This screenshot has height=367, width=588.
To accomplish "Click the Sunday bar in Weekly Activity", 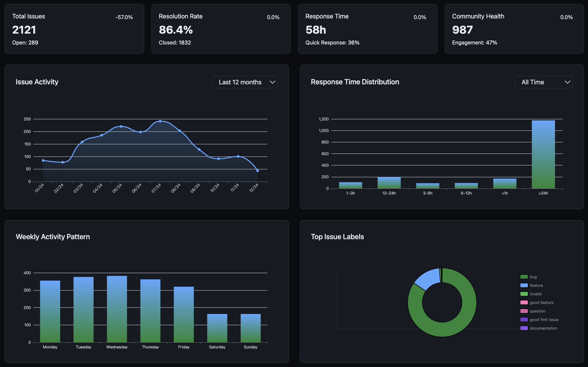I will point(251,328).
